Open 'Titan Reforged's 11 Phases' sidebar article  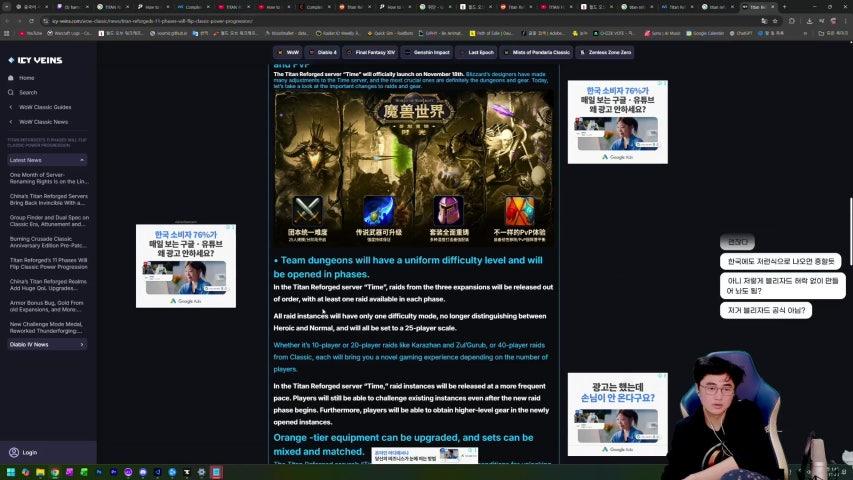[x=48, y=263]
